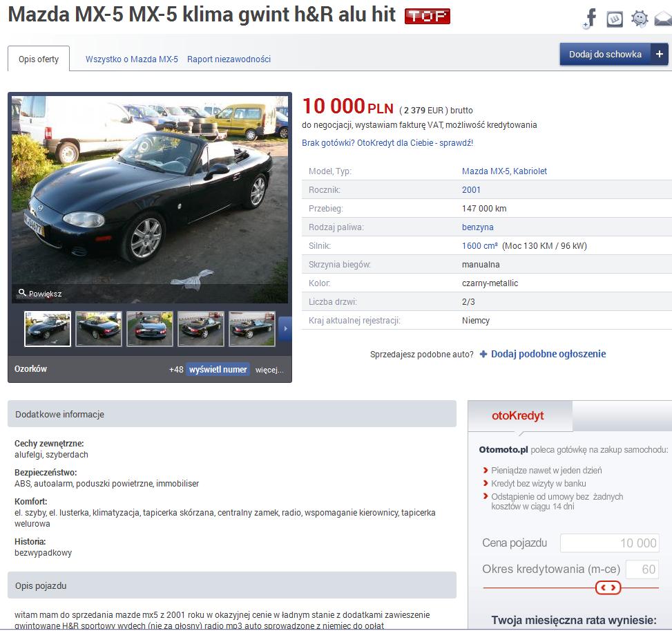This screenshot has width=672, height=631.
Task: Send the listing by email envelope icon
Action: 664,19
